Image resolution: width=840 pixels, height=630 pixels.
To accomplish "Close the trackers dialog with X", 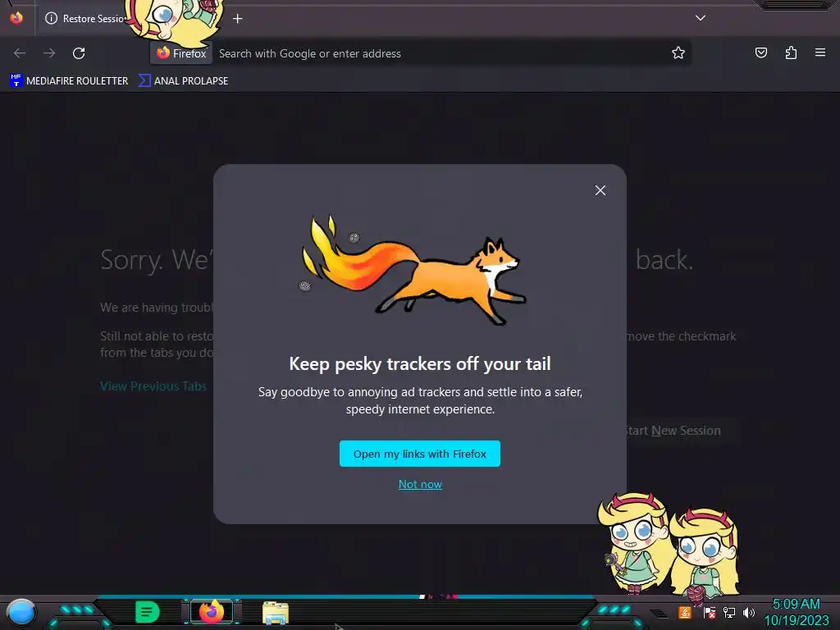I will [x=600, y=190].
